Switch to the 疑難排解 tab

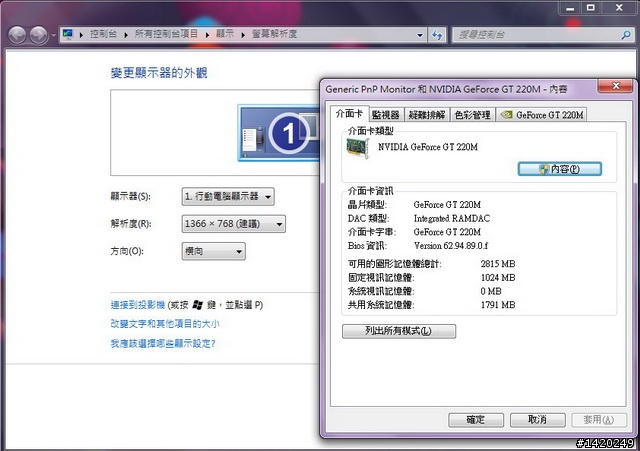click(x=427, y=115)
